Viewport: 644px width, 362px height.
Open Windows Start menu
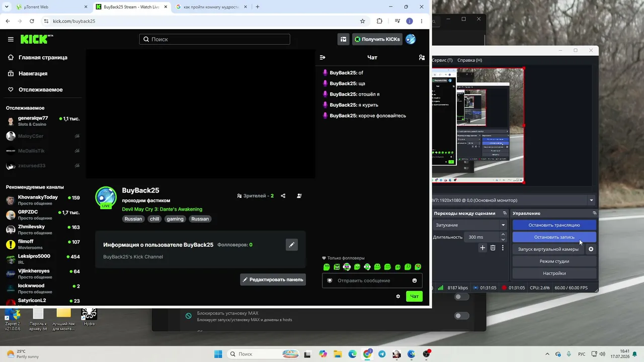[x=218, y=354]
